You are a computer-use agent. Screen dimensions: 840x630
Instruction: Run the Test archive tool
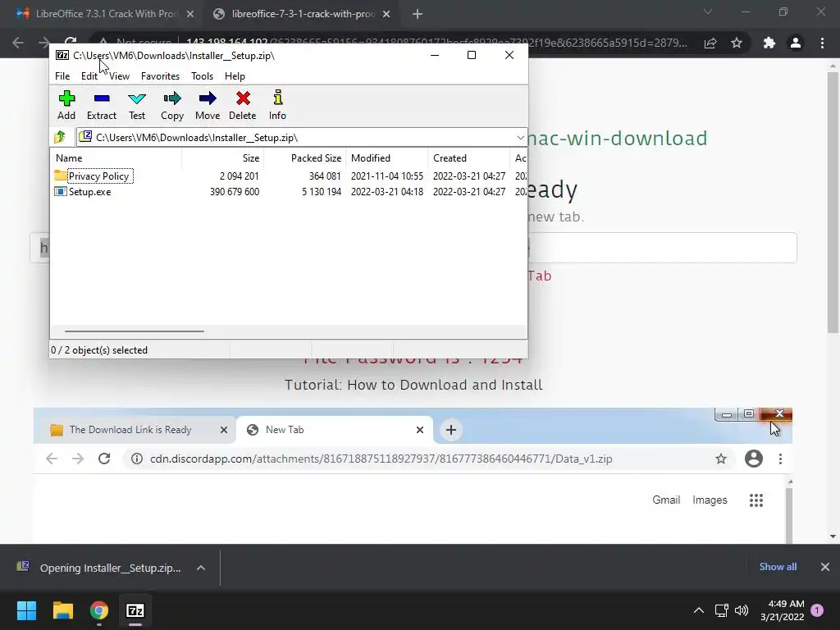pos(137,105)
